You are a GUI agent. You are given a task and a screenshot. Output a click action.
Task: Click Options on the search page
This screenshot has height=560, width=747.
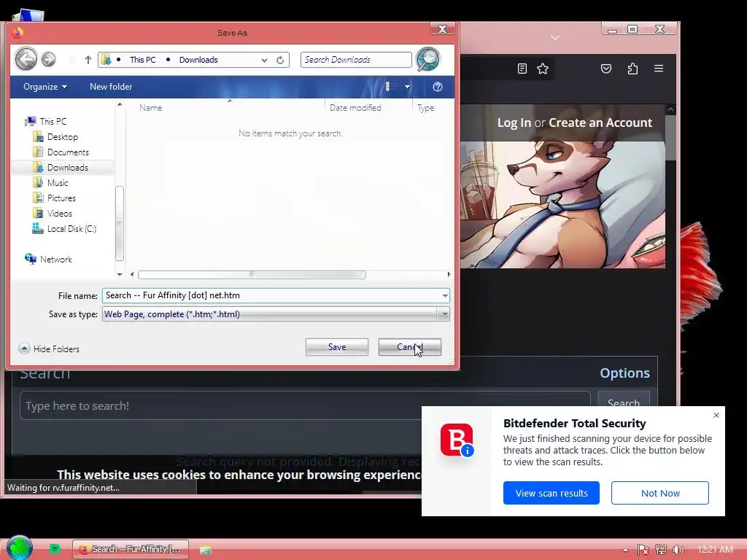(x=624, y=373)
